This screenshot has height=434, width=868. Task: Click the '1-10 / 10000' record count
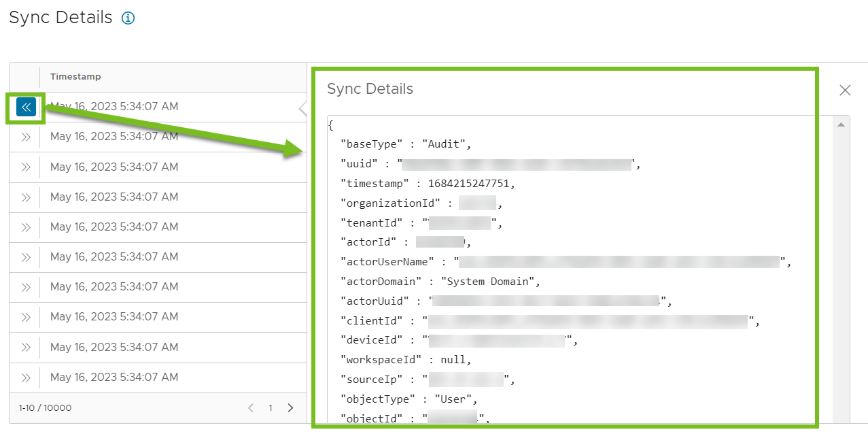tap(45, 408)
